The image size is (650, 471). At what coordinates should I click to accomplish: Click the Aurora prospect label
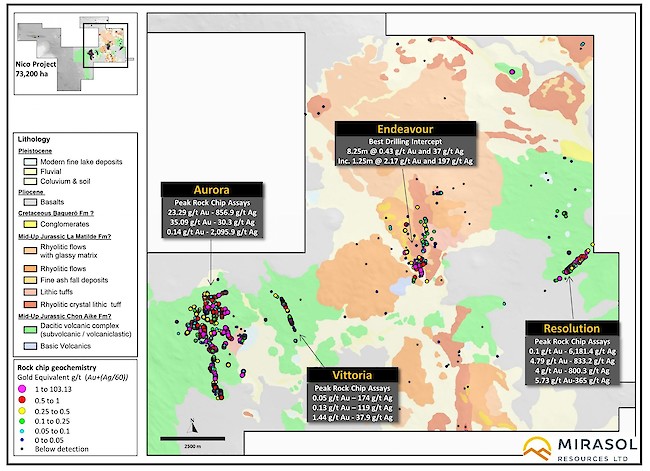[209, 189]
